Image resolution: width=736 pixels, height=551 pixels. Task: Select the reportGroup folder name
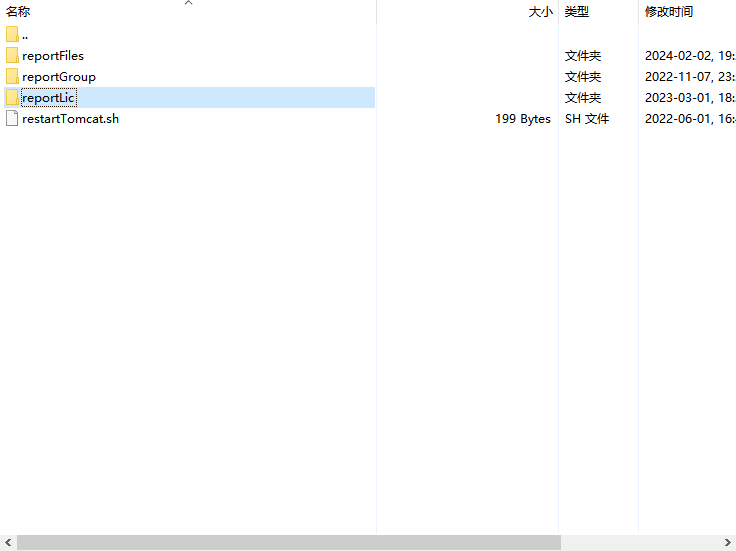(x=59, y=77)
